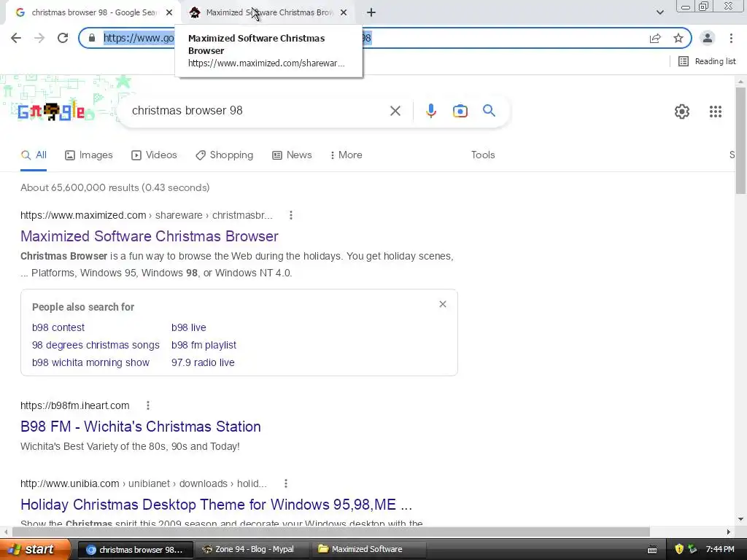
Task: Open the Chrome profile avatar
Action: [708, 38]
